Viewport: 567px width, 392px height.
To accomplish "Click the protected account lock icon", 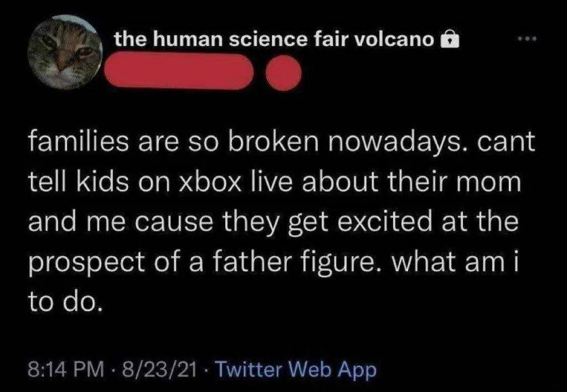I will point(449,41).
